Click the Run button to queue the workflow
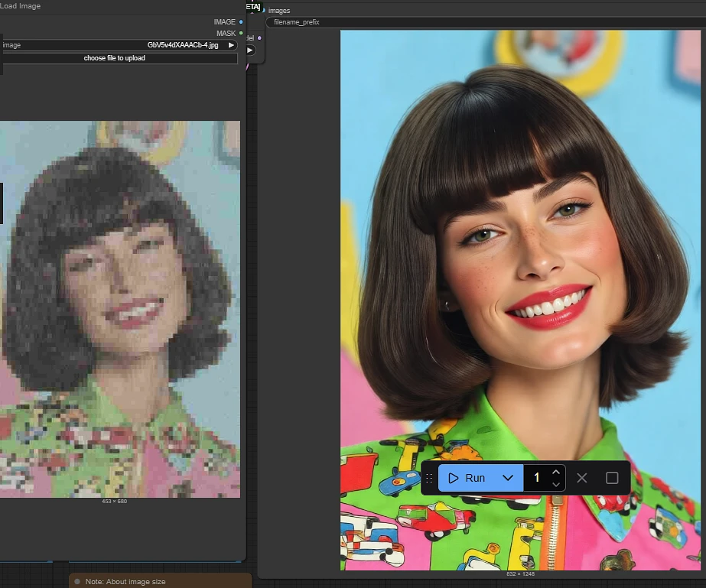This screenshot has height=588, width=706. point(467,478)
